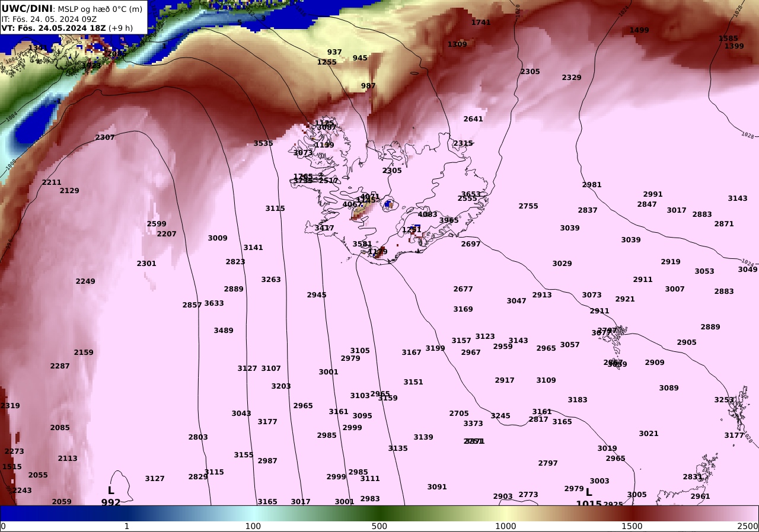The image size is (759, 532).
Task: Click the 2500 tick on the color bar
Action: click(748, 526)
